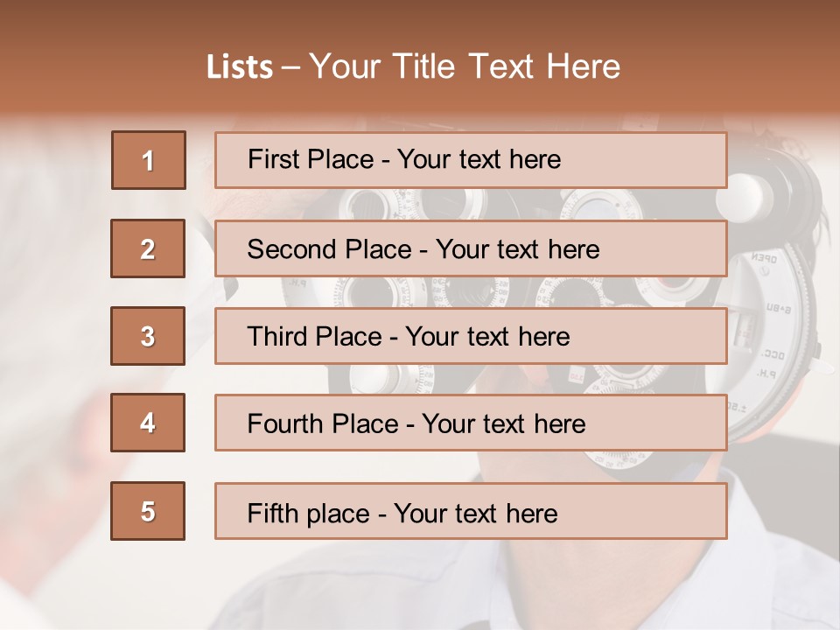The image size is (840, 630).
Task: Select the First Place text bar
Action: pos(471,160)
